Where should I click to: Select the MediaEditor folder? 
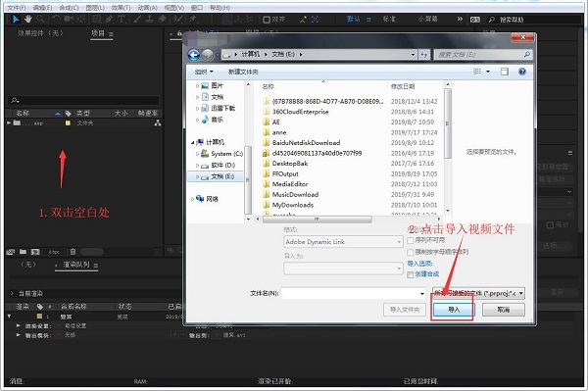[290, 184]
